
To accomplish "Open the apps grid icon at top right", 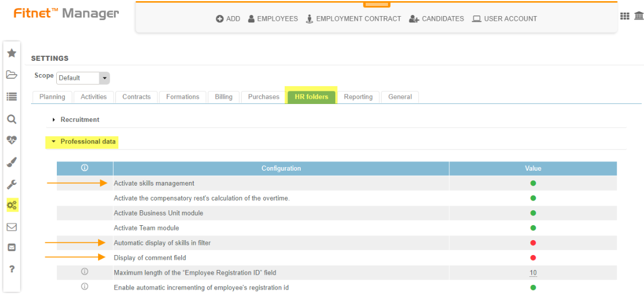I will click(x=624, y=16).
